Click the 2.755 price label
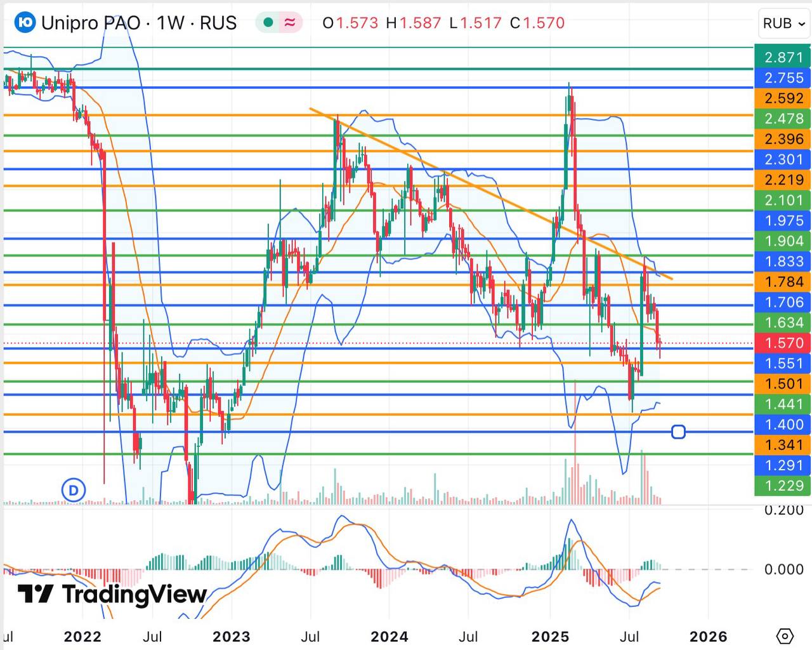 (783, 77)
